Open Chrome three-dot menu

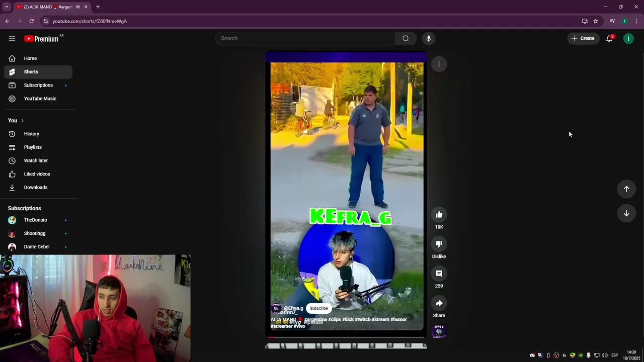(636, 21)
